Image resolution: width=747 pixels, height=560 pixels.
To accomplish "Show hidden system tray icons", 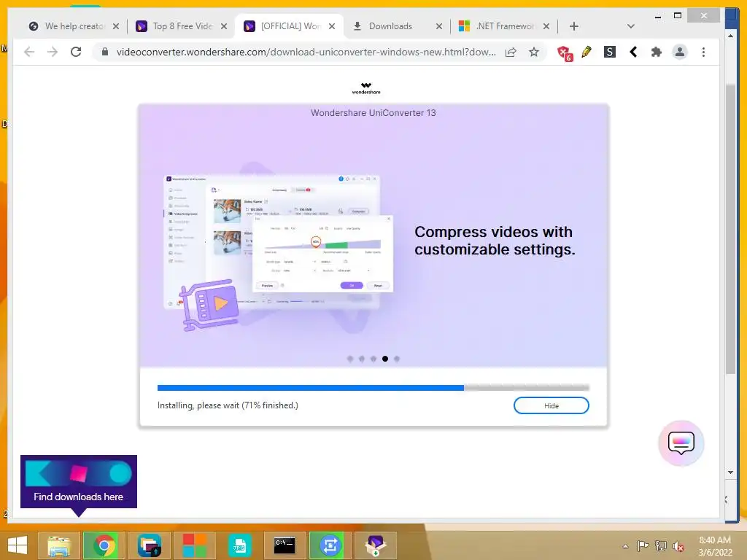I will pos(625,546).
